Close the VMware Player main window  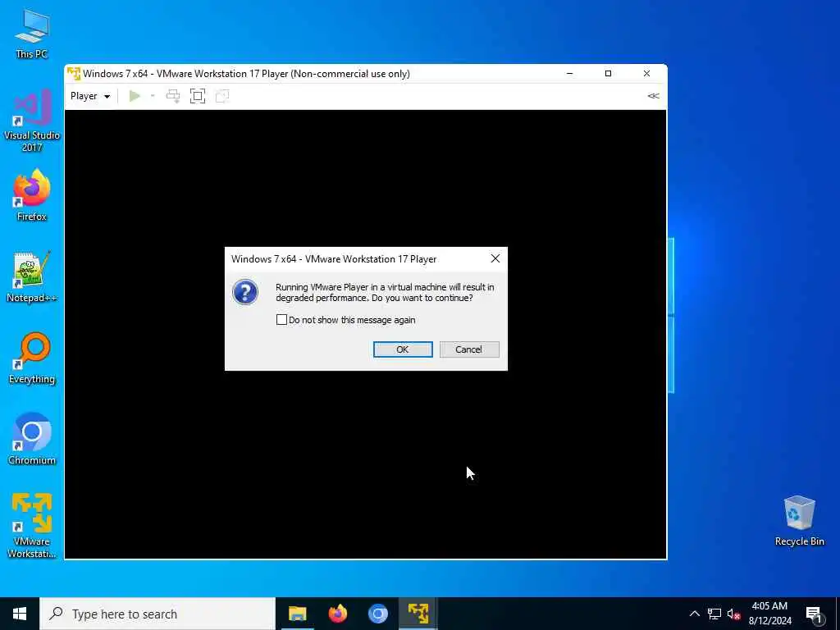[646, 73]
